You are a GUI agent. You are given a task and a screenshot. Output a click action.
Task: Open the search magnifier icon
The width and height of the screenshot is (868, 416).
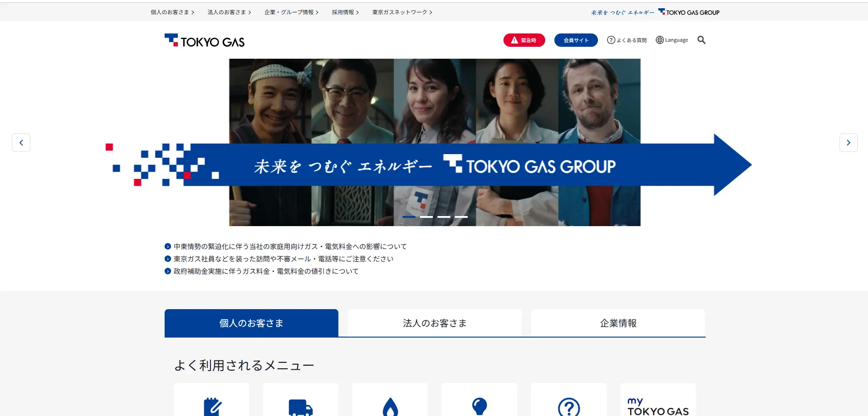point(701,40)
